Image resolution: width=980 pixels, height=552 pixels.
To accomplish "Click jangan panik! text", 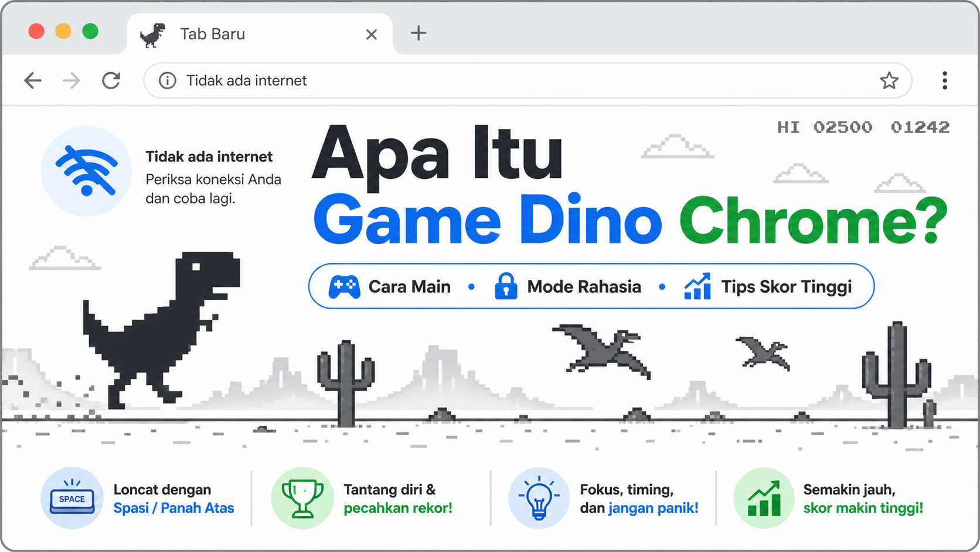I will [x=654, y=508].
